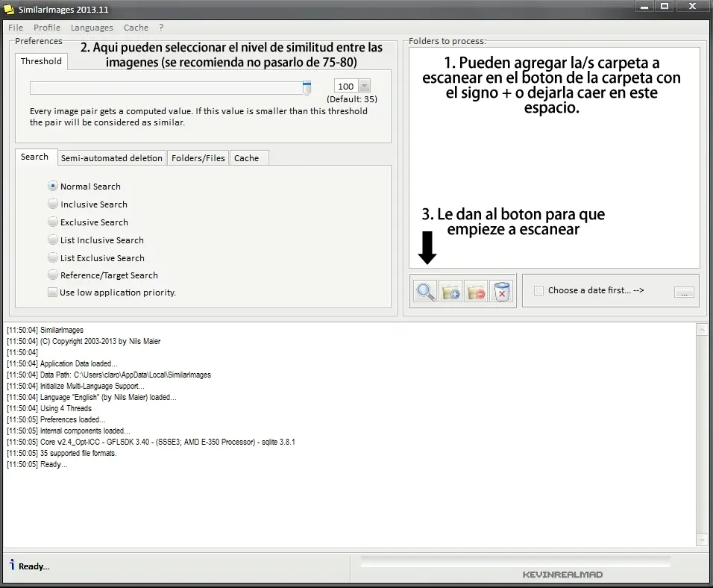
Task: Click the log line '35 supported file formats.'
Action: (x=61, y=453)
